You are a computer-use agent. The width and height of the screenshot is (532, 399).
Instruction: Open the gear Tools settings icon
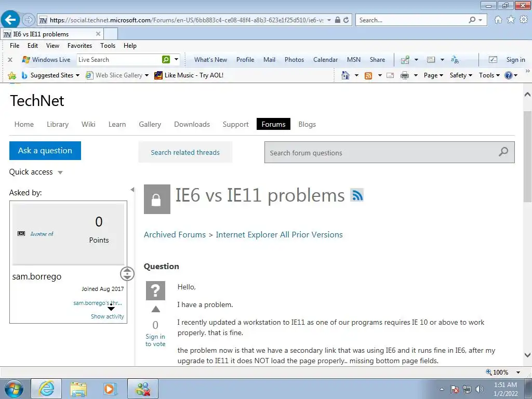524,20
